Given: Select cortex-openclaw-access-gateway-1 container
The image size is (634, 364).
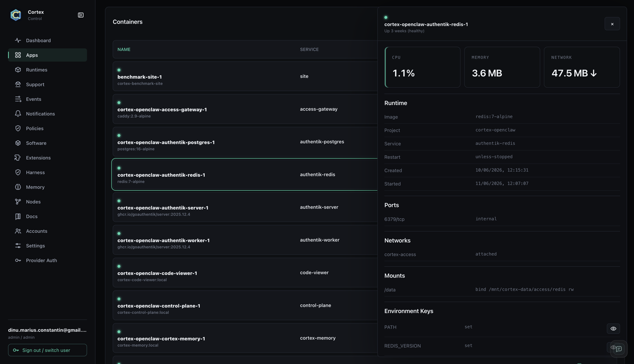Looking at the screenshot, I should [245, 109].
